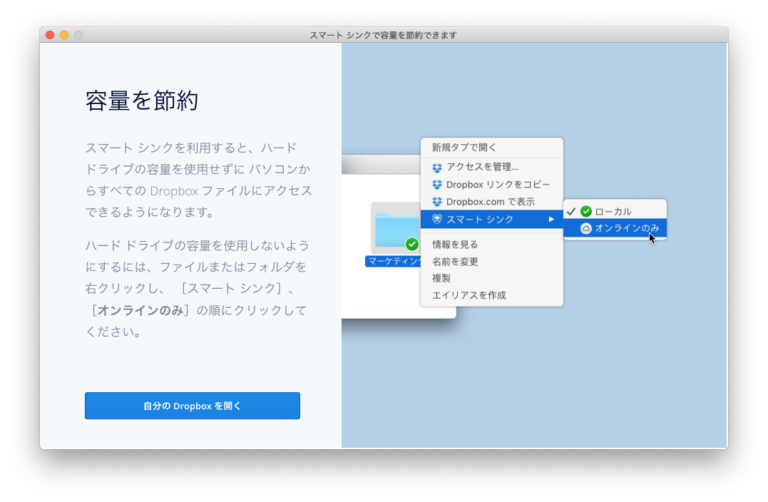Click the blue マーケティング folder icon

tap(393, 227)
